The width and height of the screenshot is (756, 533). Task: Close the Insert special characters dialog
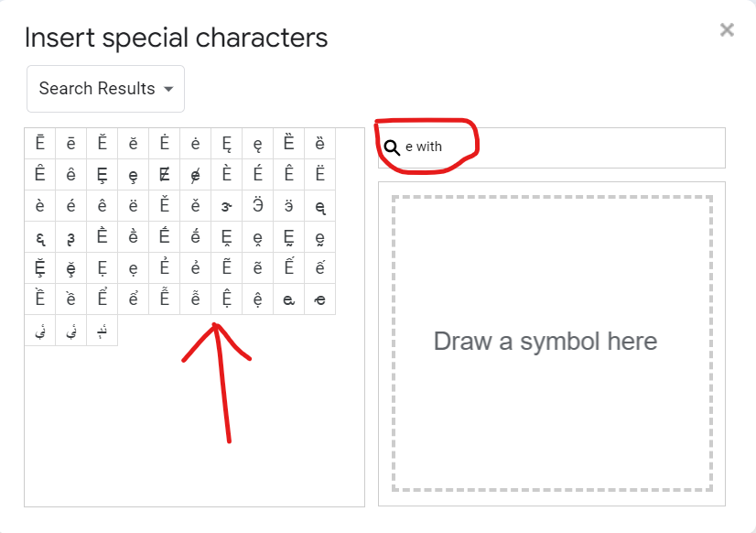[727, 30]
